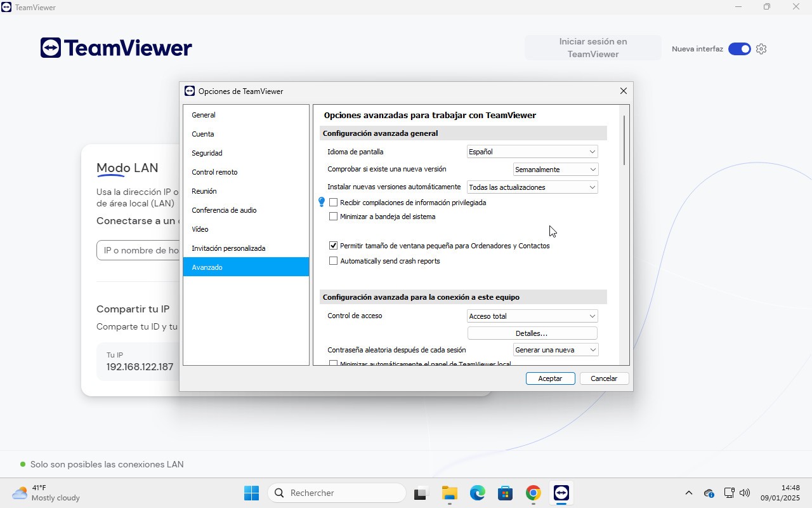Image resolution: width=812 pixels, height=508 pixels.
Task: Open TeamViewer from the taskbar
Action: click(x=561, y=493)
